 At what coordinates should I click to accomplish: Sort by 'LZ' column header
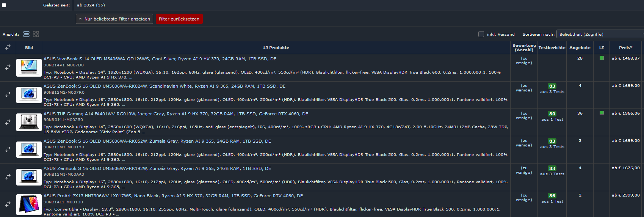point(602,47)
